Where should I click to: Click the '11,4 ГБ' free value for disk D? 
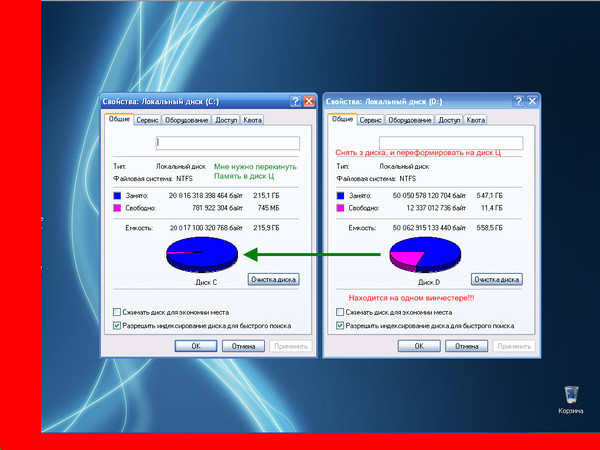tap(492, 208)
